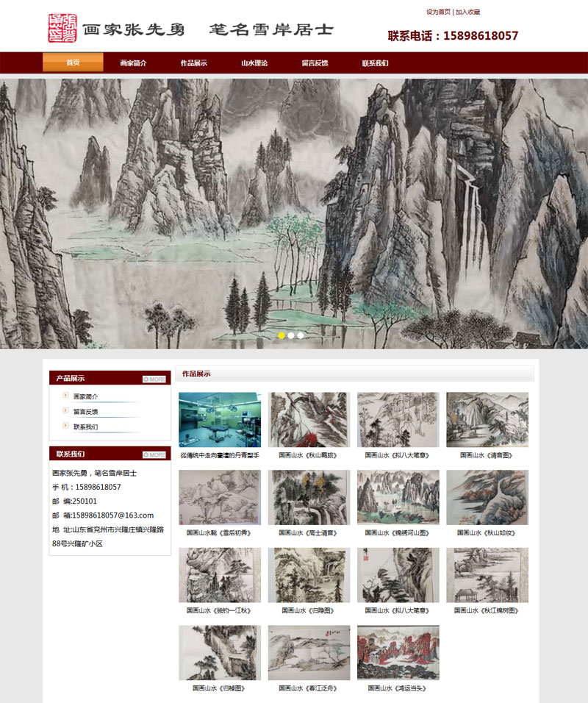
Task: Open 留言反馈 in the top navigation
Action: tap(315, 63)
